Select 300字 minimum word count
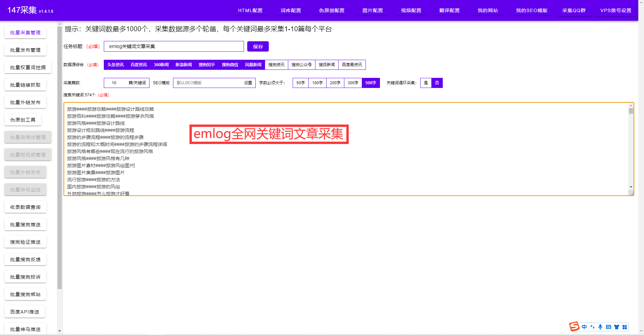The width and height of the screenshot is (644, 335). coord(353,83)
